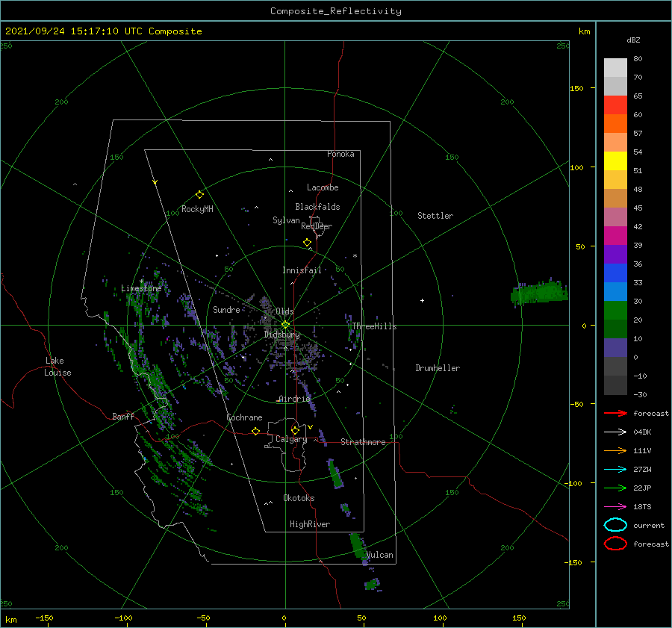672x628 pixels.
Task: Click the white plus marker west of Drumheller label
Action: point(422,300)
